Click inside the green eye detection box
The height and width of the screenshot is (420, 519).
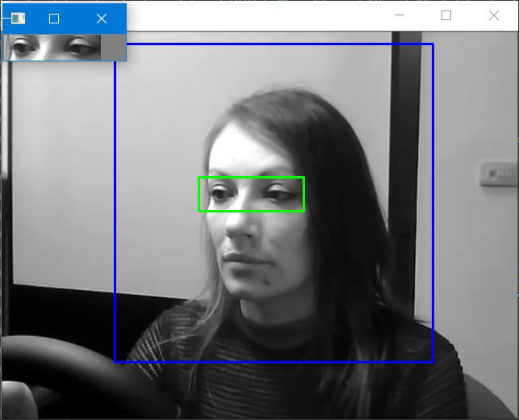coord(251,194)
